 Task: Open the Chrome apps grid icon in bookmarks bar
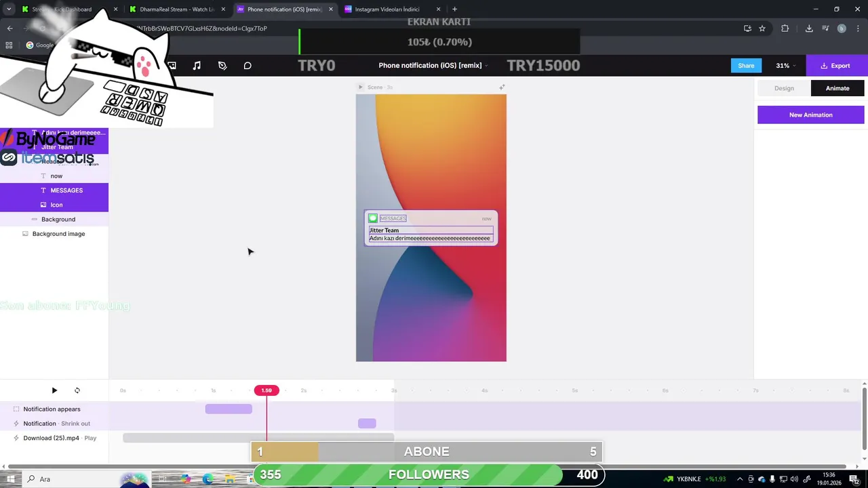[9, 45]
